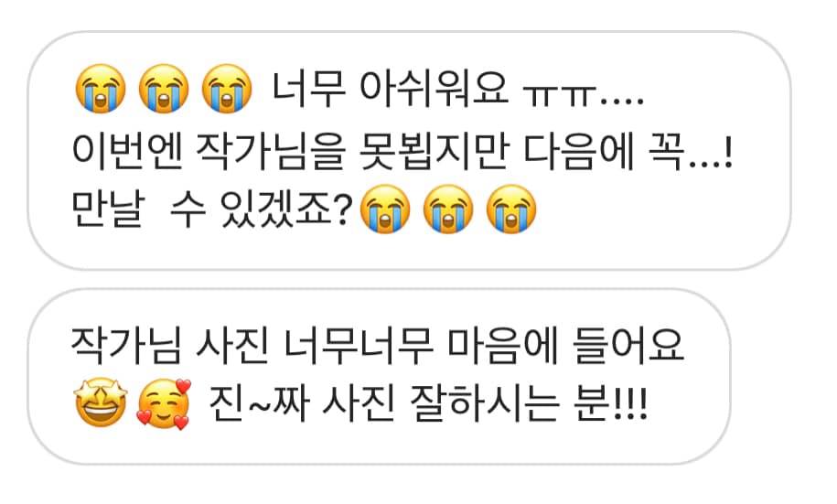The height and width of the screenshot is (504, 837).
Task: Select the text 아쉬워요 in the first message
Action: click(434, 88)
